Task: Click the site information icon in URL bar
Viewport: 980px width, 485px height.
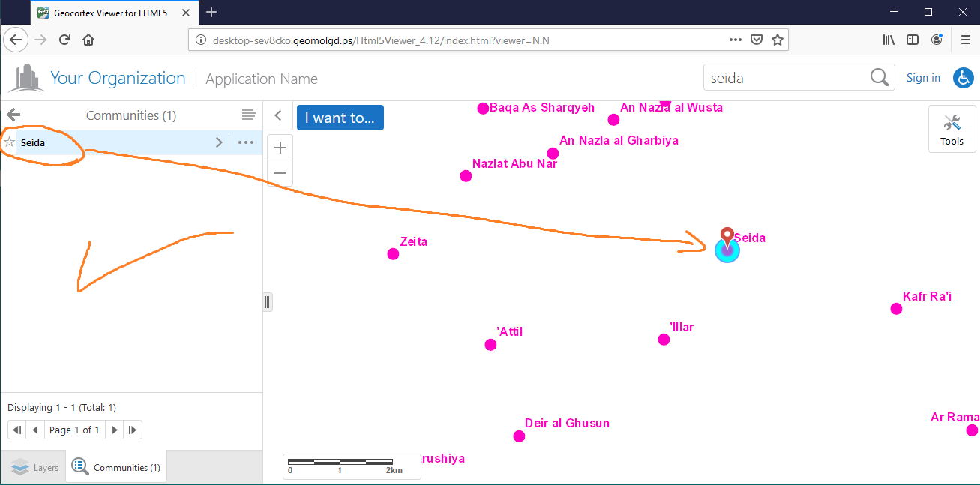Action: (x=201, y=40)
